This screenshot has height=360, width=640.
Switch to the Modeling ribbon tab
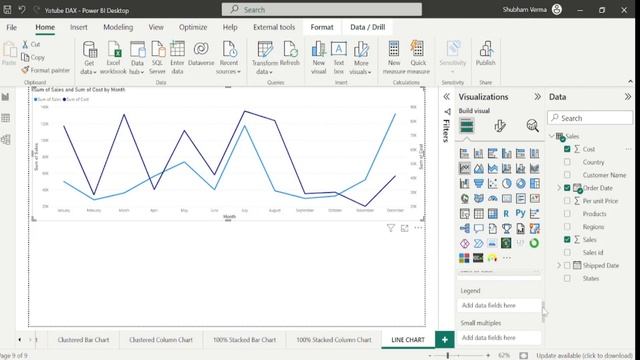pos(118,27)
